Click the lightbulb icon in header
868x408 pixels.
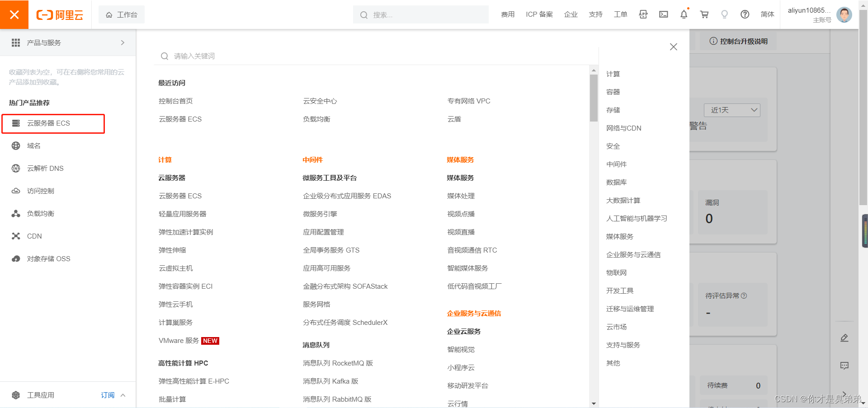[x=724, y=14]
